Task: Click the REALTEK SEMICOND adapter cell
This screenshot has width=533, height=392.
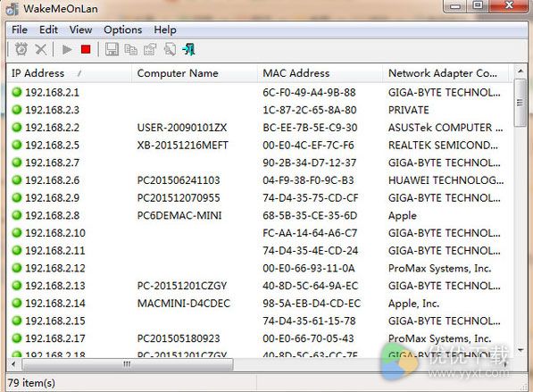Action: pyautogui.click(x=443, y=146)
